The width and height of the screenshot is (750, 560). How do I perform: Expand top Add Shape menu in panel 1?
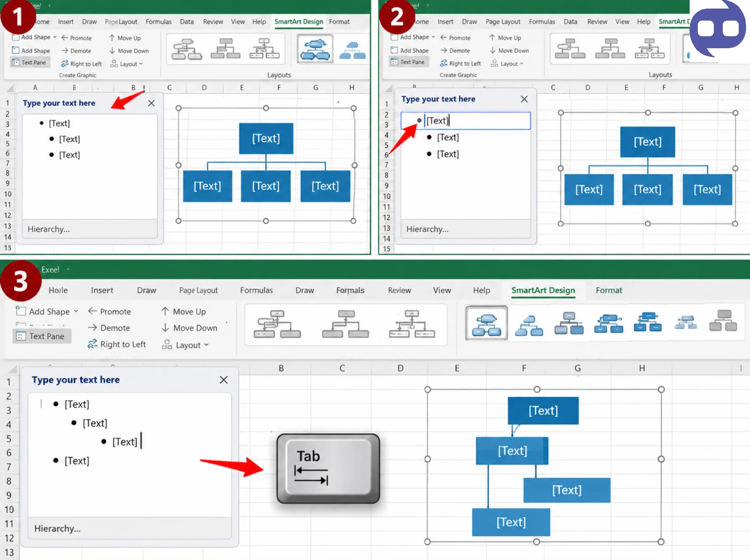(x=34, y=37)
